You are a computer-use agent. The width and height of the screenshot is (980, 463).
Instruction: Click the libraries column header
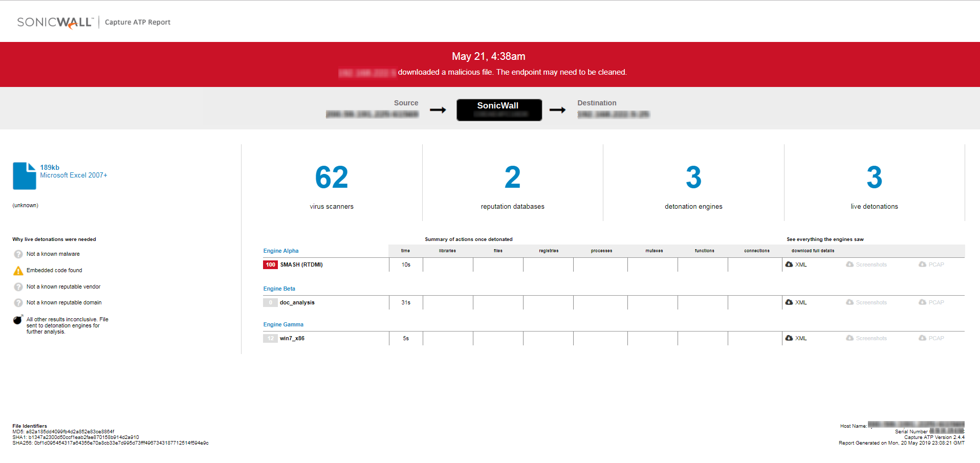(447, 251)
